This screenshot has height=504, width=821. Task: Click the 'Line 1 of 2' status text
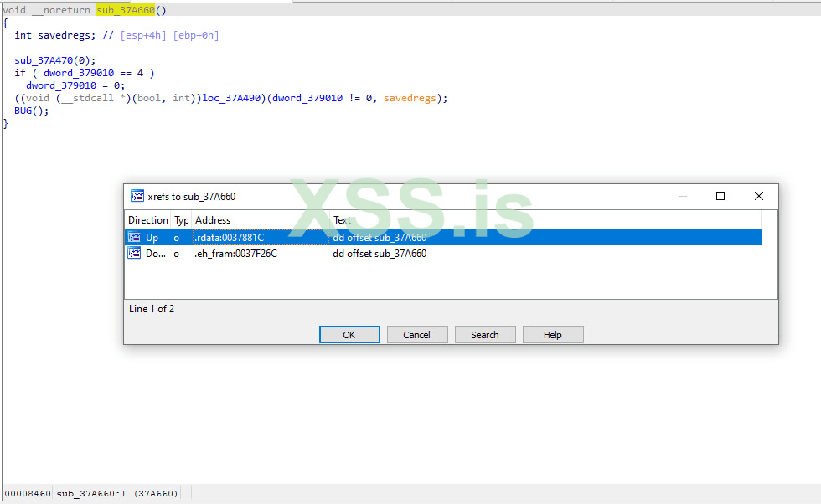(152, 309)
